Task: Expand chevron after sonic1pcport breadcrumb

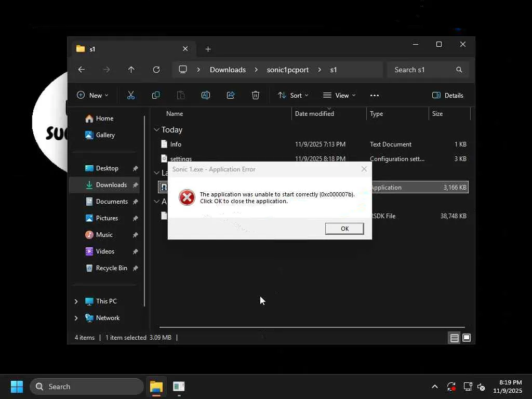Action: click(320, 70)
